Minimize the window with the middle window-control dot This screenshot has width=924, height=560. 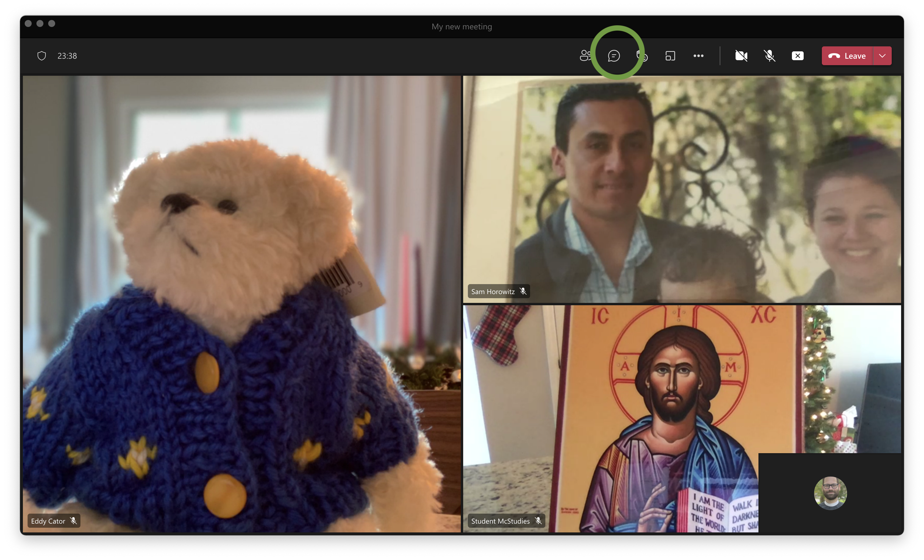coord(40,24)
